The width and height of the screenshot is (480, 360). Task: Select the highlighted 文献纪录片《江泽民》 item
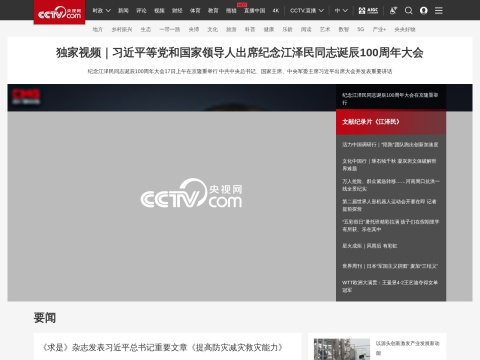click(x=391, y=122)
